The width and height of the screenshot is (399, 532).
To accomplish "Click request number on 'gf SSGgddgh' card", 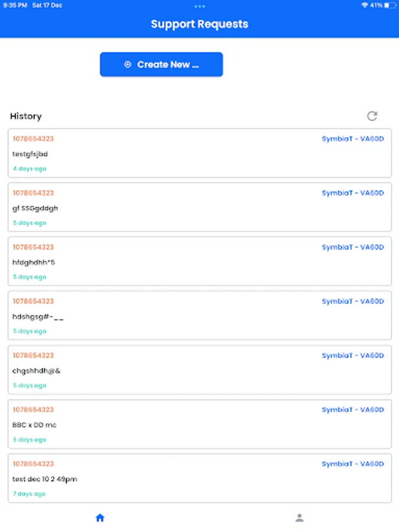I will [x=33, y=193].
